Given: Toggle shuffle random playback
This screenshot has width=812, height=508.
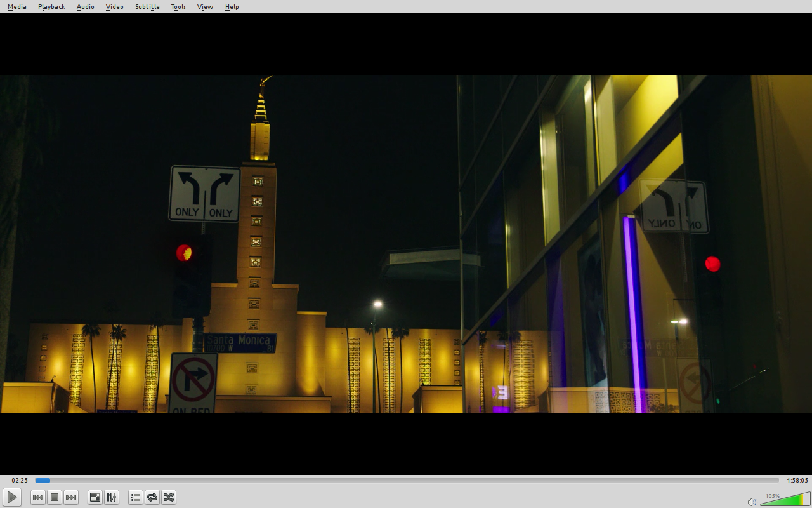Looking at the screenshot, I should [x=169, y=497].
